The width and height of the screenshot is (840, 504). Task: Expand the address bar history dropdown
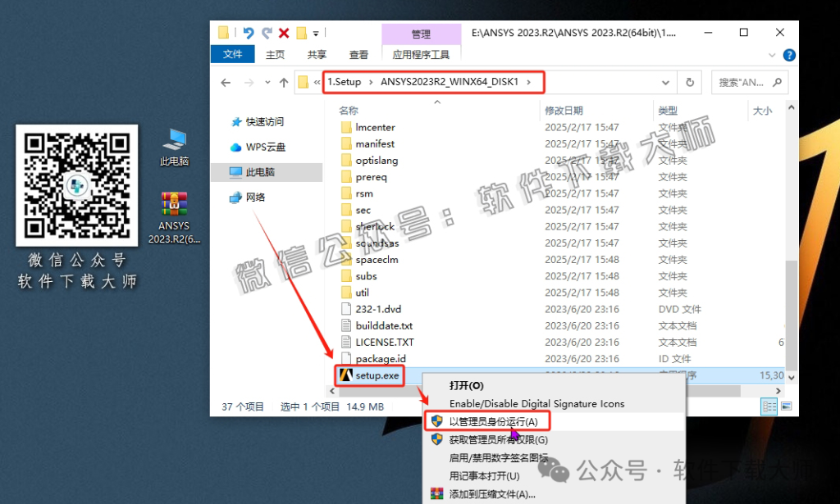click(x=667, y=82)
